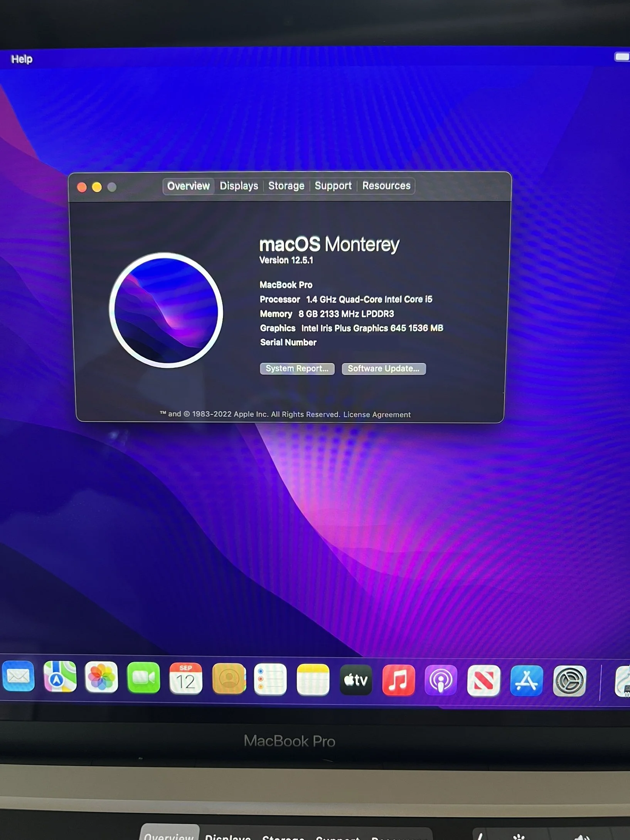The image size is (630, 840).
Task: Launch the News app icon
Action: [483, 682]
